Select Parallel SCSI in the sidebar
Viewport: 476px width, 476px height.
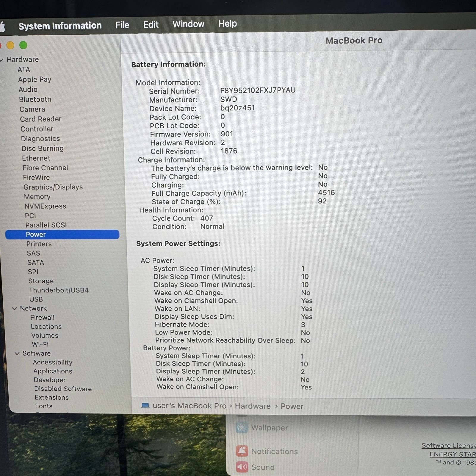pyautogui.click(x=46, y=225)
